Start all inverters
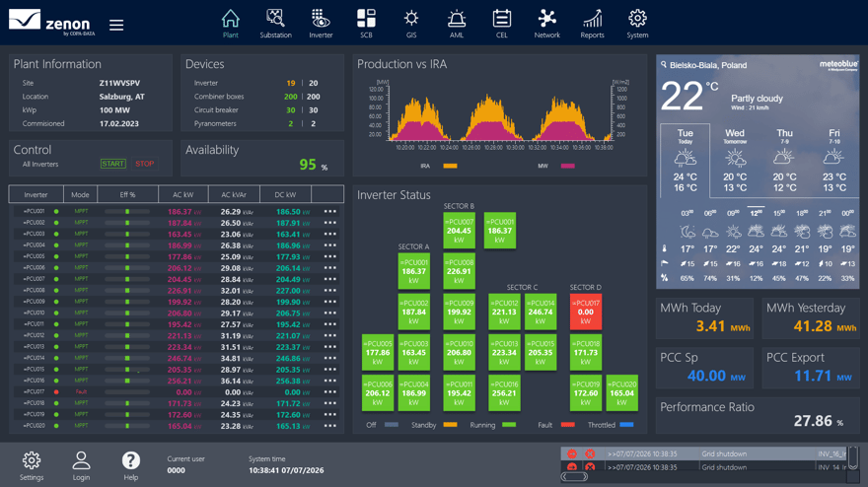 tap(112, 164)
